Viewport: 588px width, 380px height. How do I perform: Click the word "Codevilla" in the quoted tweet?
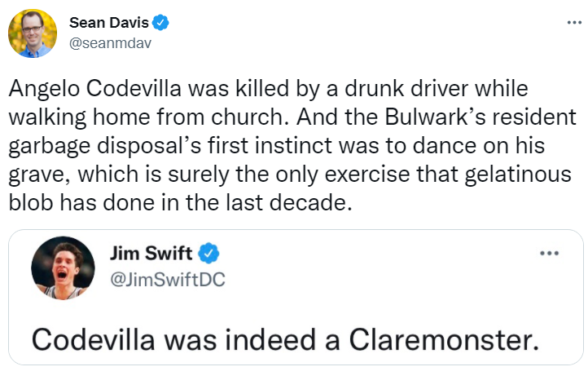94,340
